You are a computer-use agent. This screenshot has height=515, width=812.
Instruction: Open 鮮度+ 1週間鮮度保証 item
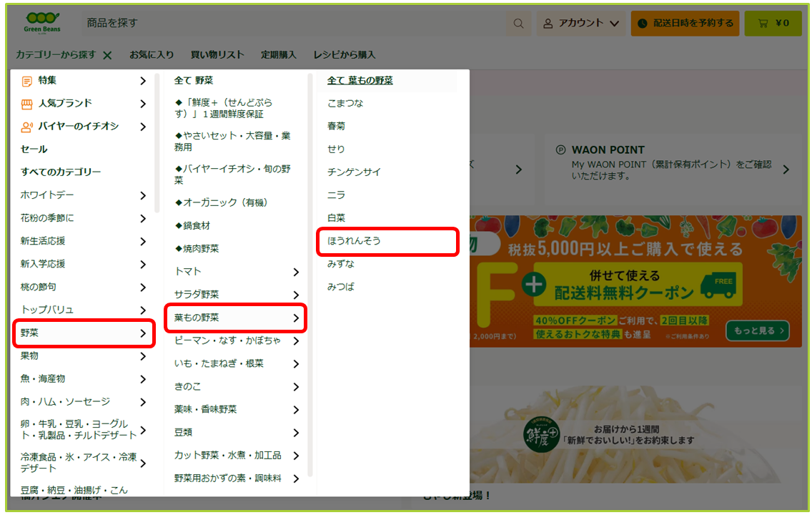pyautogui.click(x=223, y=108)
